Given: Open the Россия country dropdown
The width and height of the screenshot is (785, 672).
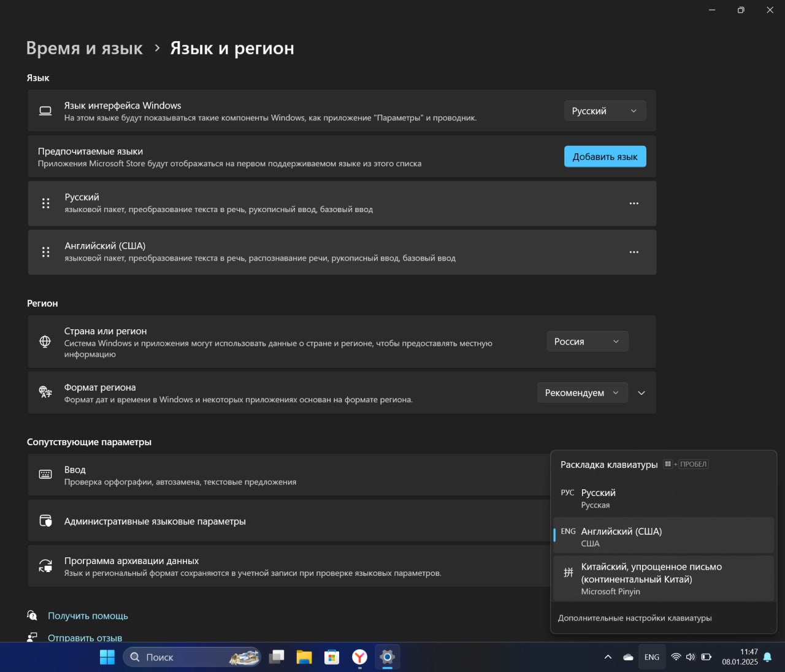Looking at the screenshot, I should (x=587, y=342).
